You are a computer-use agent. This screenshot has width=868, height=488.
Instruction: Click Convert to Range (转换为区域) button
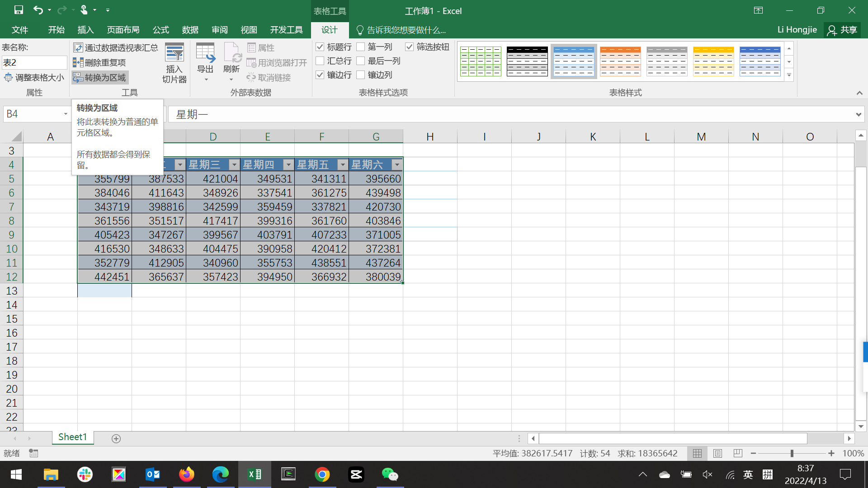coord(100,78)
